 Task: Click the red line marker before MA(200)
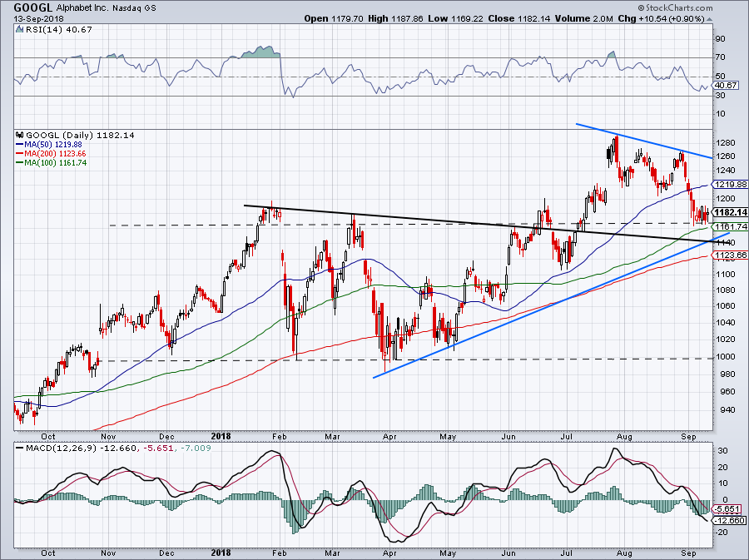(19, 154)
